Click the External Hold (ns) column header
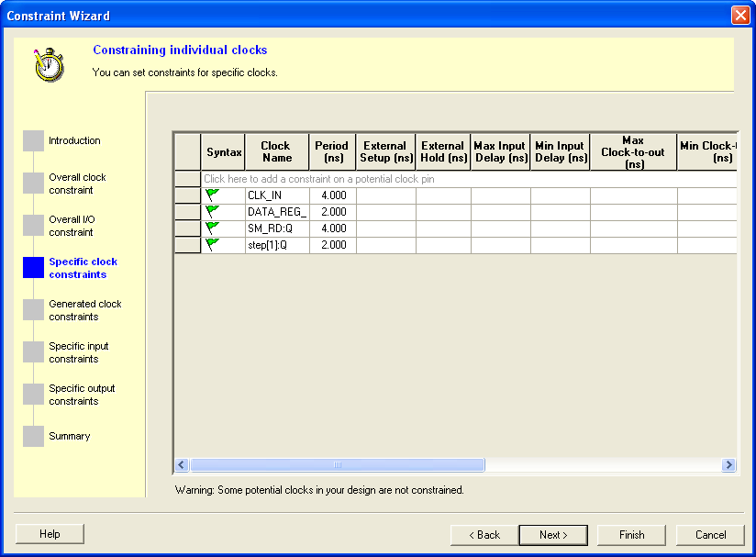Viewport: 756px width, 557px height. click(x=443, y=152)
